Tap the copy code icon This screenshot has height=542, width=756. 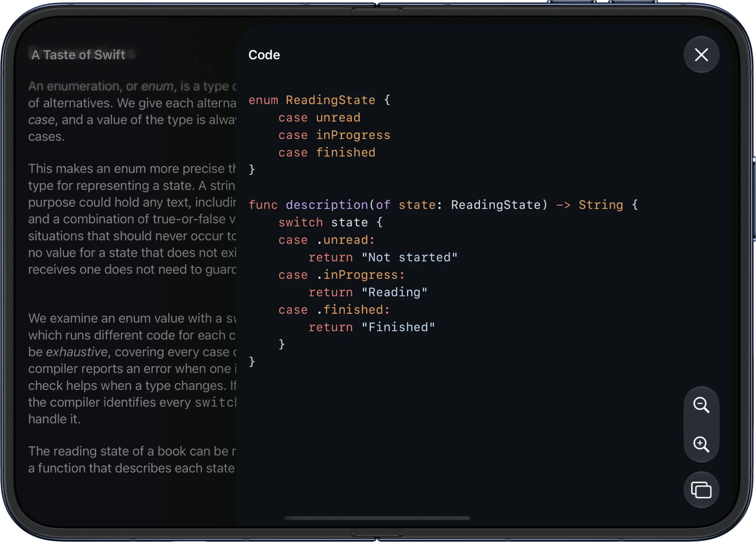[x=701, y=490]
